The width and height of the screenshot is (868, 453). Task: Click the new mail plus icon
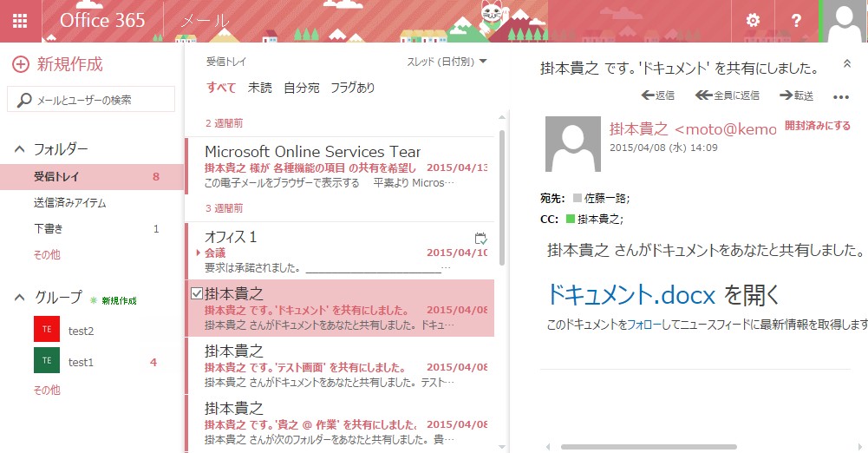20,64
